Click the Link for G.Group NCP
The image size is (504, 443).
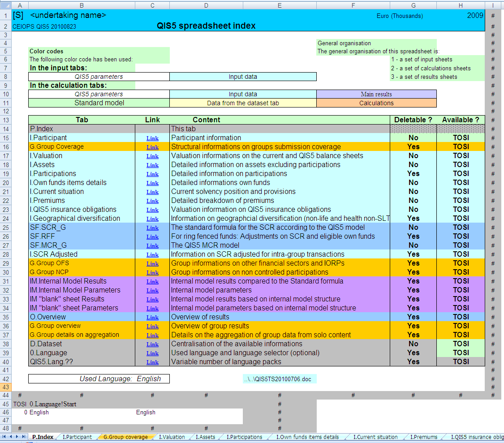point(152,273)
